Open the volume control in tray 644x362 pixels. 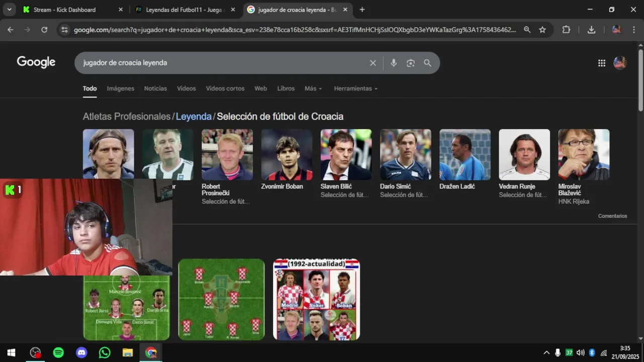(581, 353)
